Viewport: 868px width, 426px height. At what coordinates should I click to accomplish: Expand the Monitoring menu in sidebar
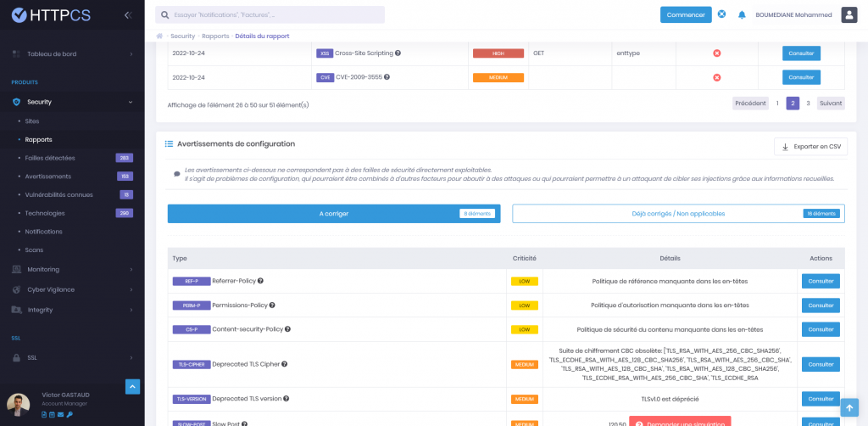(x=72, y=269)
